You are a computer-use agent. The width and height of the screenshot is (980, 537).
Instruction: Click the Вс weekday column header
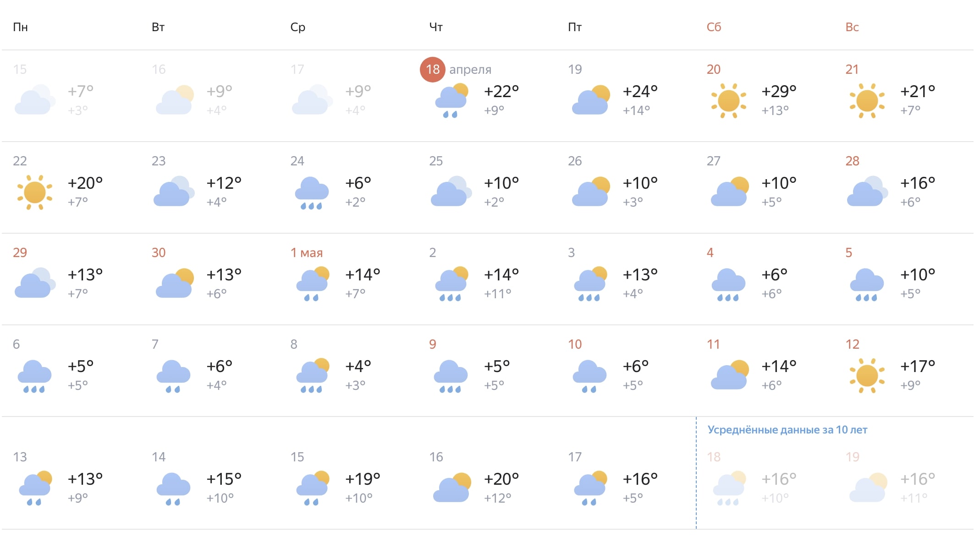click(x=852, y=27)
